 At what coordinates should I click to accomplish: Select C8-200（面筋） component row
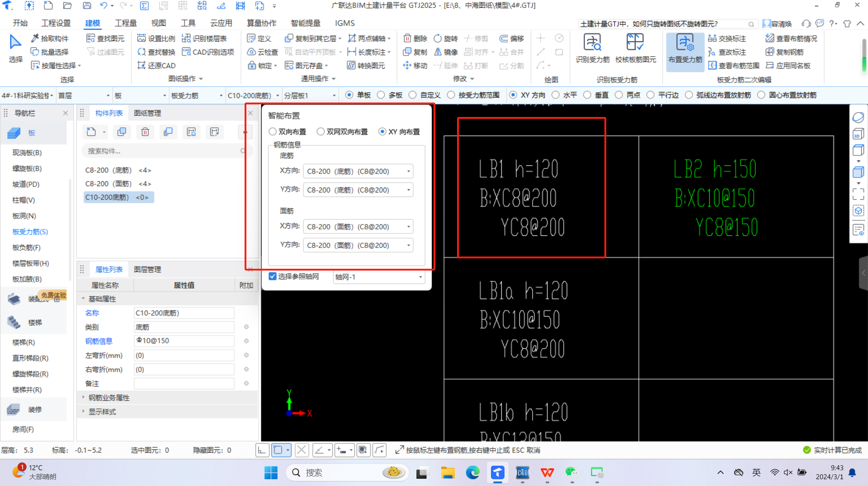point(118,183)
